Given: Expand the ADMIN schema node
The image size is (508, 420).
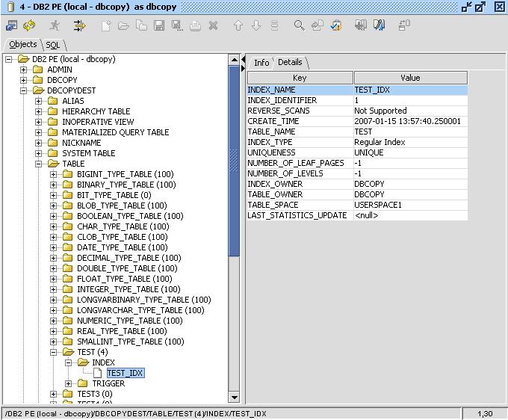Looking at the screenshot, I should click(23, 70).
